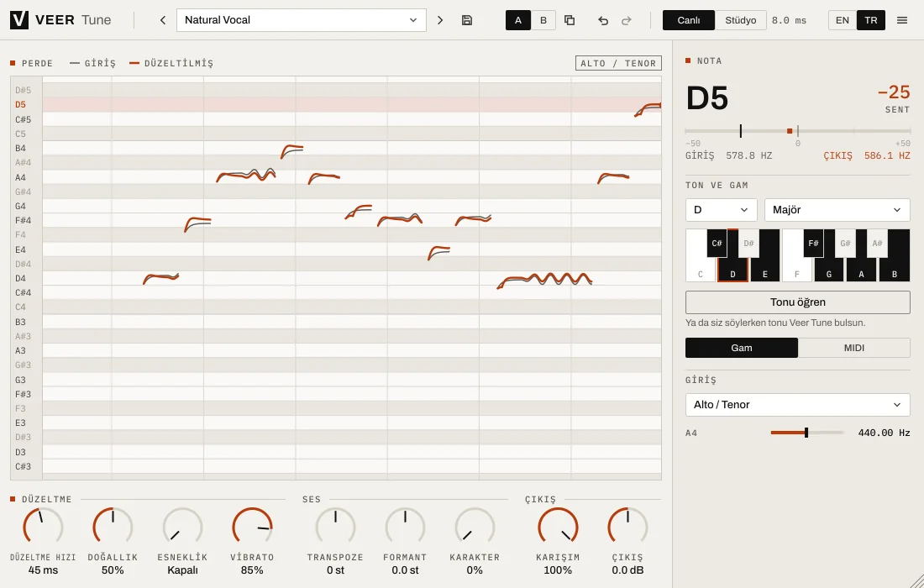This screenshot has height=588, width=924.
Task: Click the Vibrato knob
Action: [x=252, y=527]
